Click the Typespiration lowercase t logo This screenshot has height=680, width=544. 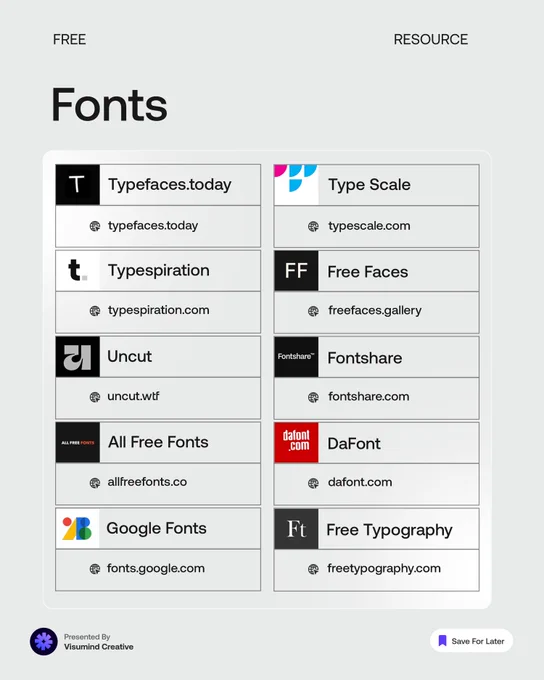78,270
